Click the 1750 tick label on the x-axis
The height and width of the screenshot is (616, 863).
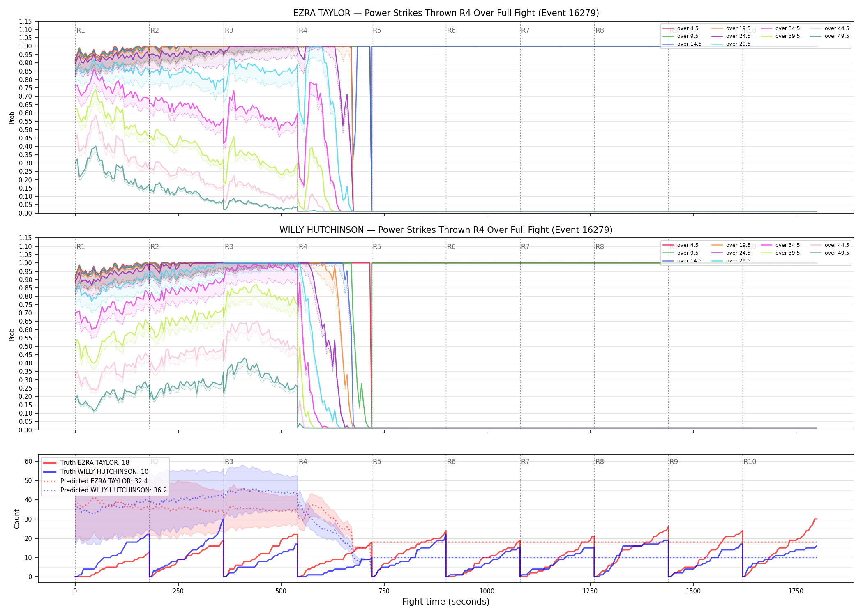click(x=796, y=591)
